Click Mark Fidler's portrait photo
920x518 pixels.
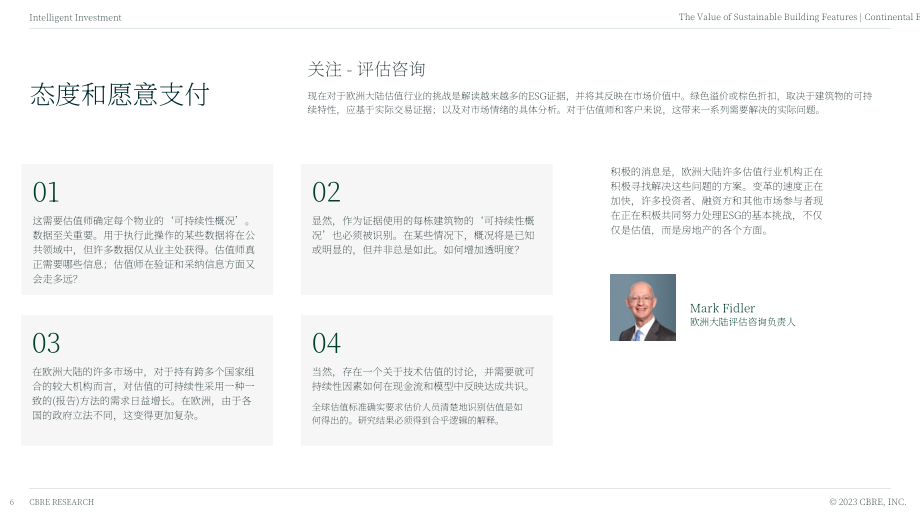[x=643, y=307]
